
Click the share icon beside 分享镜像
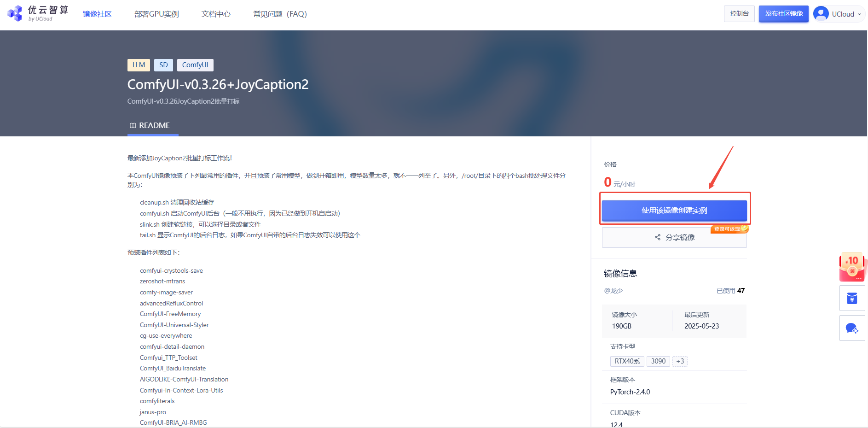click(x=658, y=237)
